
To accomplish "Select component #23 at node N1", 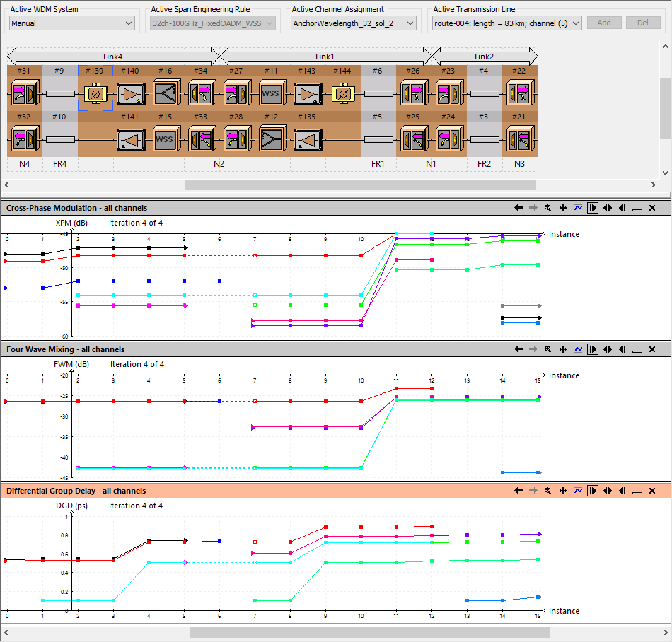I will click(x=449, y=93).
